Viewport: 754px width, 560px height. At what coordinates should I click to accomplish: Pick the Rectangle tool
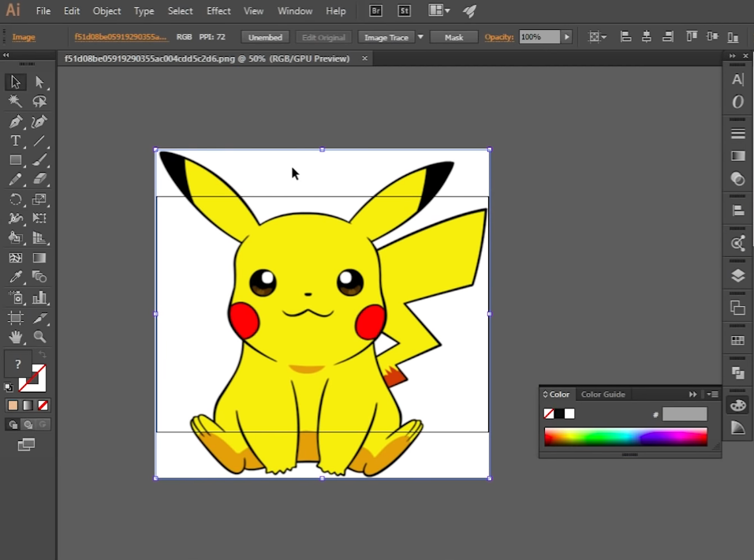(16, 160)
